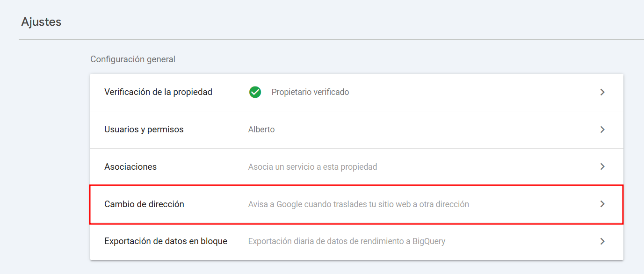644x274 pixels.
Task: Expand the Usuarios y permisos chevron arrow
Action: (x=602, y=130)
